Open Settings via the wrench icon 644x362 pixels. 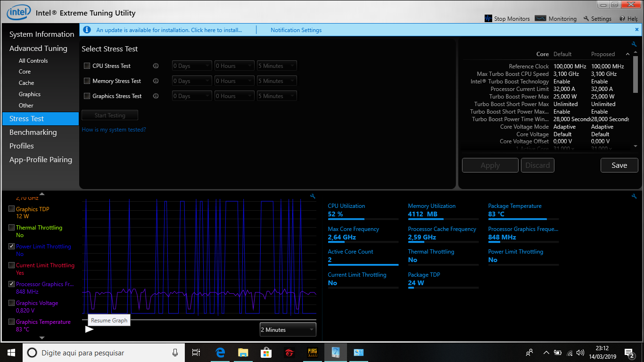click(x=597, y=19)
